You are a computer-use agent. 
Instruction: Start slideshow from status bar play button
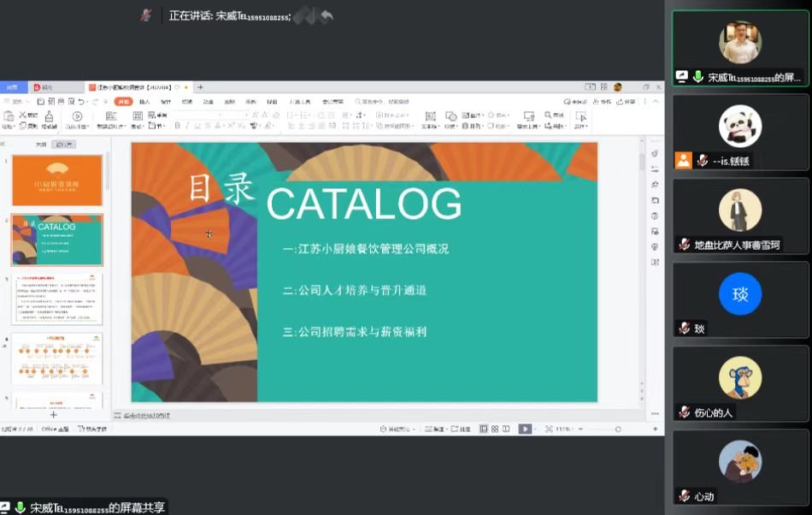(x=525, y=429)
